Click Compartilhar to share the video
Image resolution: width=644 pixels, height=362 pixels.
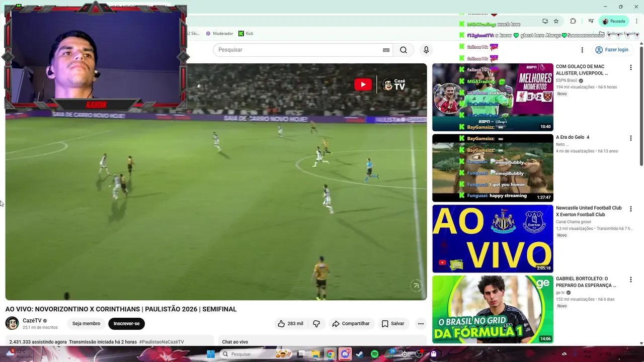click(x=351, y=324)
